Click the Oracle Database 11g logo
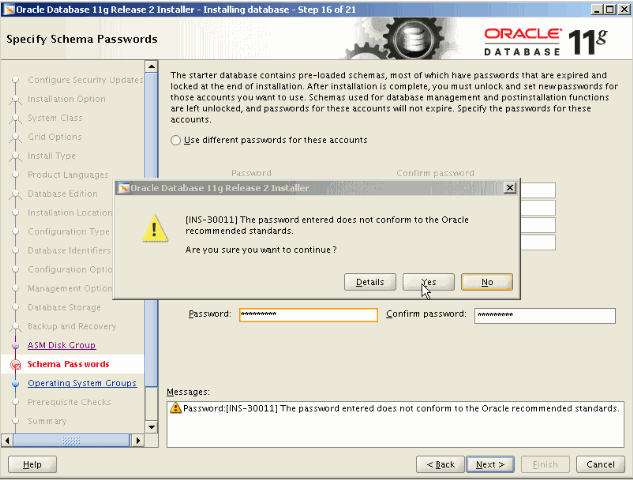The image size is (633, 480). click(545, 41)
